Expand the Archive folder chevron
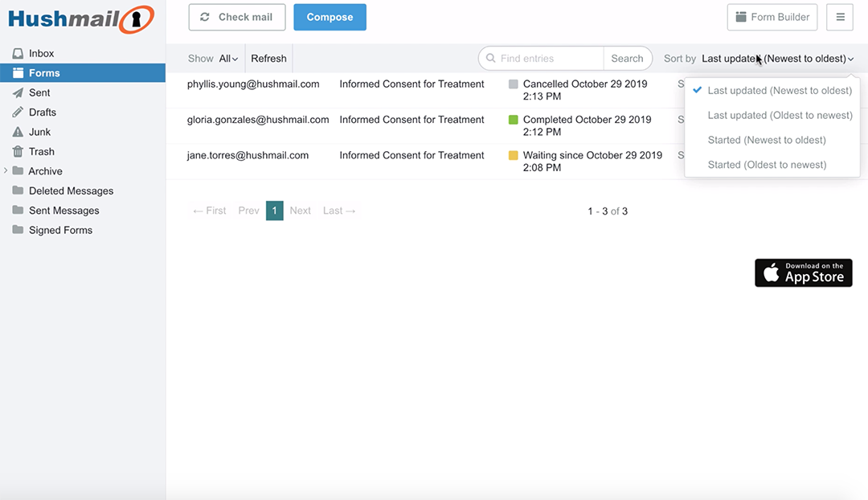The width and height of the screenshot is (868, 500). 6,171
